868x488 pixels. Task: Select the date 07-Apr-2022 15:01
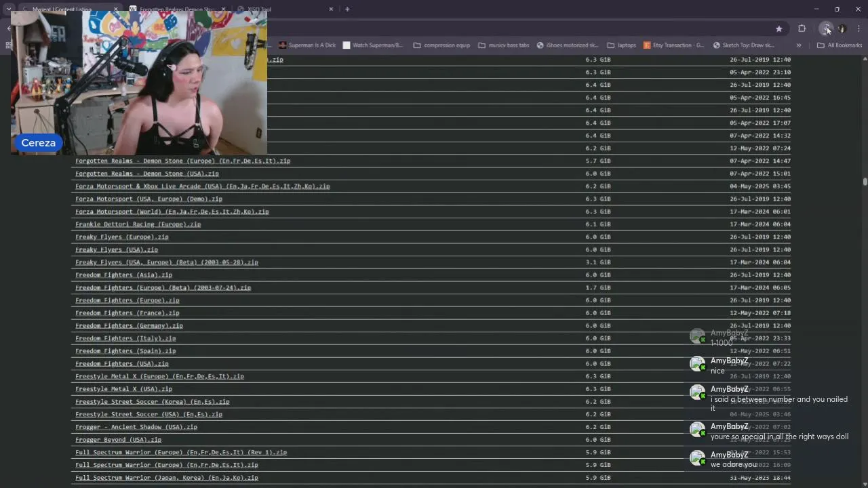coord(760,174)
